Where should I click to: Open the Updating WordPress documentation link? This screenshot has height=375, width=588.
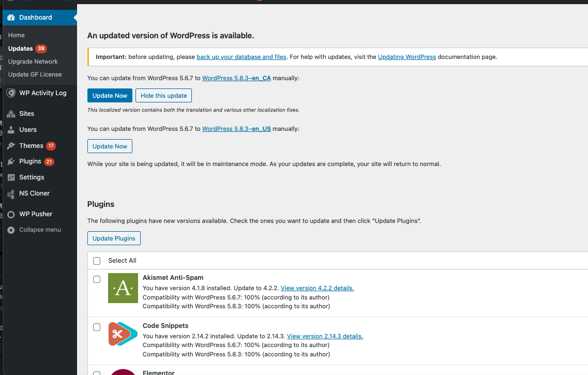[407, 57]
